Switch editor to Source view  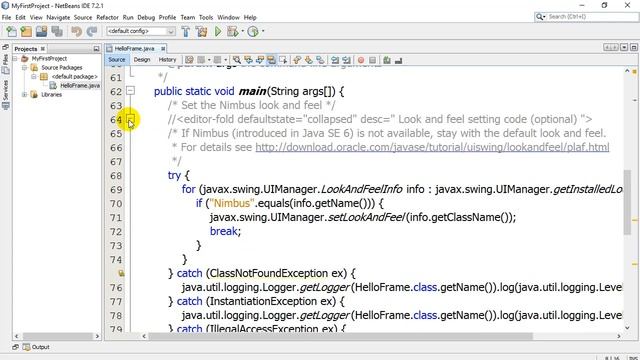coord(117,60)
